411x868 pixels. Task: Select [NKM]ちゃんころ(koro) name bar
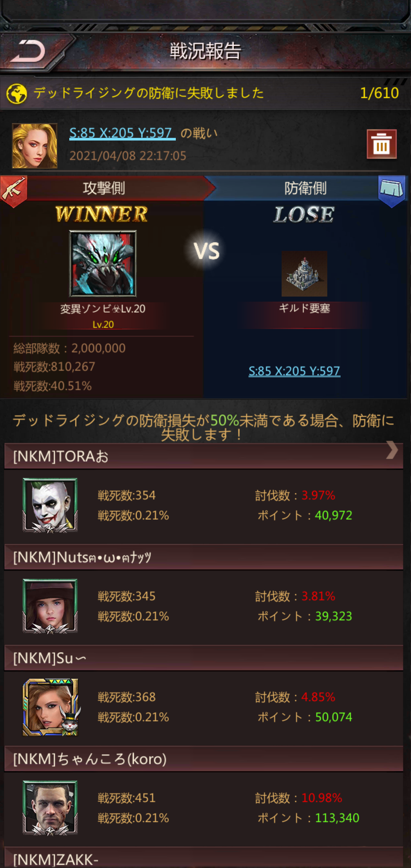pyautogui.click(x=204, y=759)
